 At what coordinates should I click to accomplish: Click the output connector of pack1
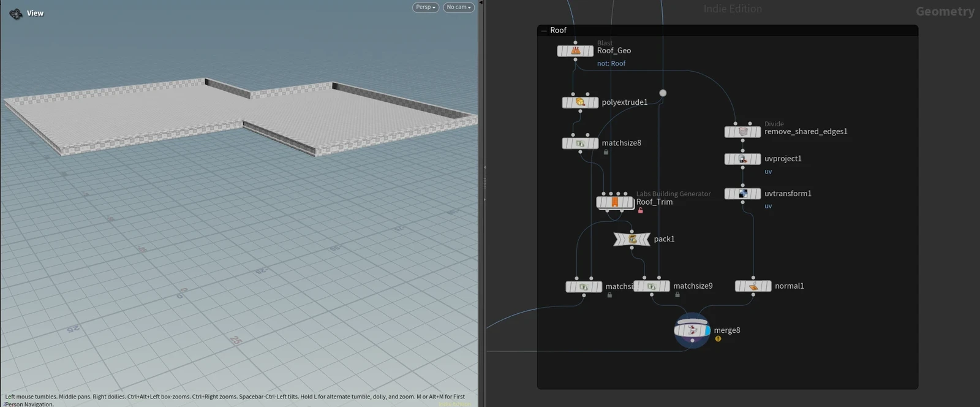[x=632, y=248]
